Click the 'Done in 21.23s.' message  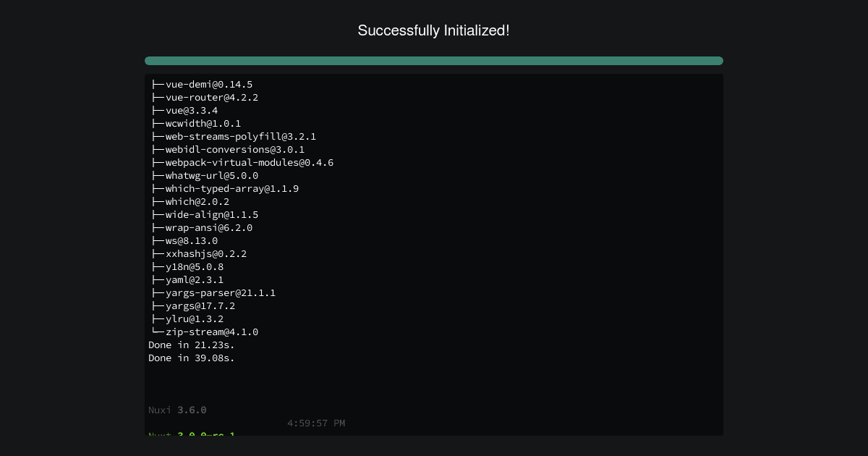(x=192, y=345)
